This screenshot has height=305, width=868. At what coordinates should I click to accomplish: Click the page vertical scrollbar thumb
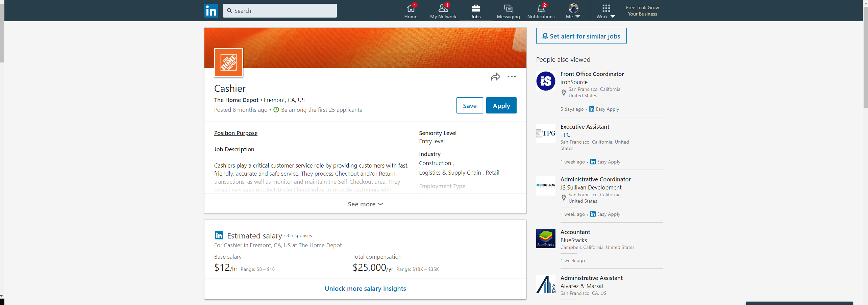pyautogui.click(x=865, y=57)
